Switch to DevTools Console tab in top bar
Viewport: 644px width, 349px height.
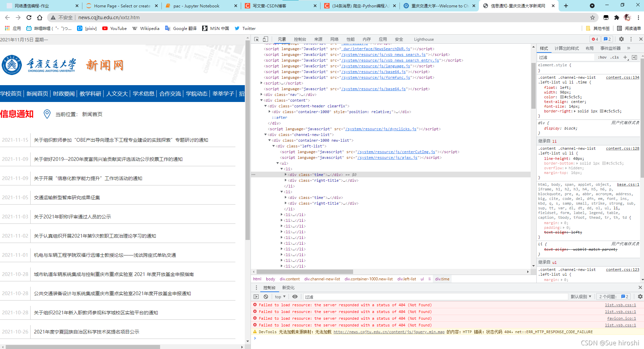pos(300,39)
